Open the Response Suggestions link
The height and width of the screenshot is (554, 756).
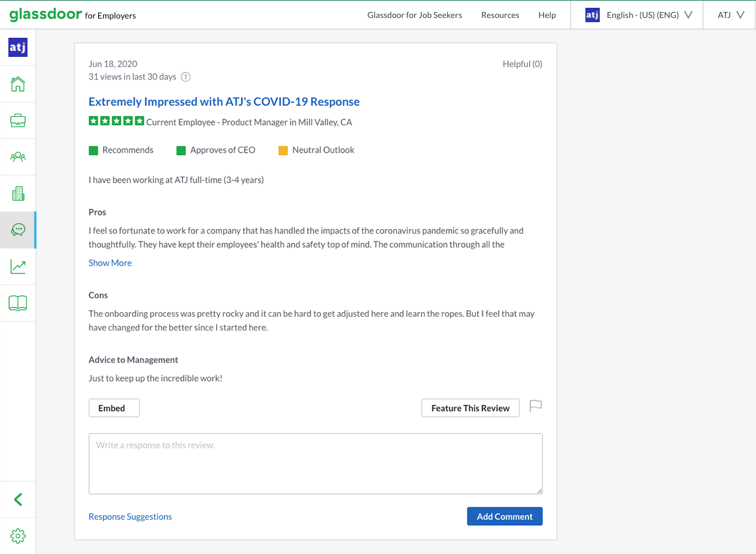[130, 516]
